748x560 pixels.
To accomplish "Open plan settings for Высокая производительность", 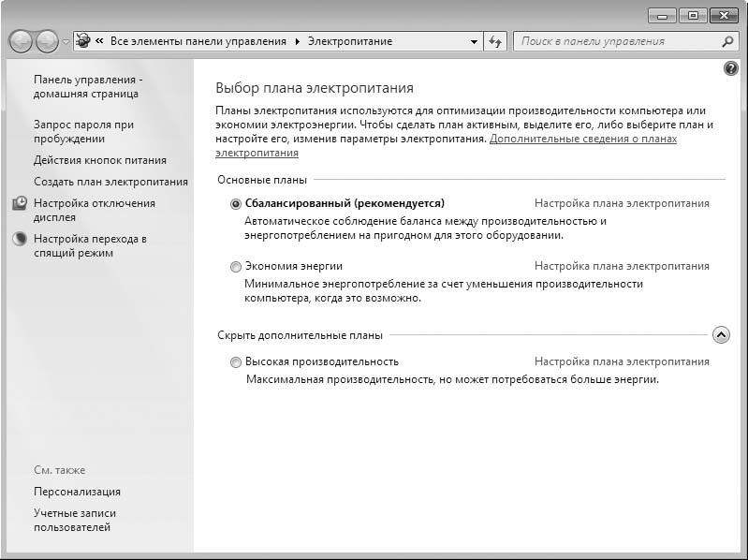I will [x=622, y=361].
